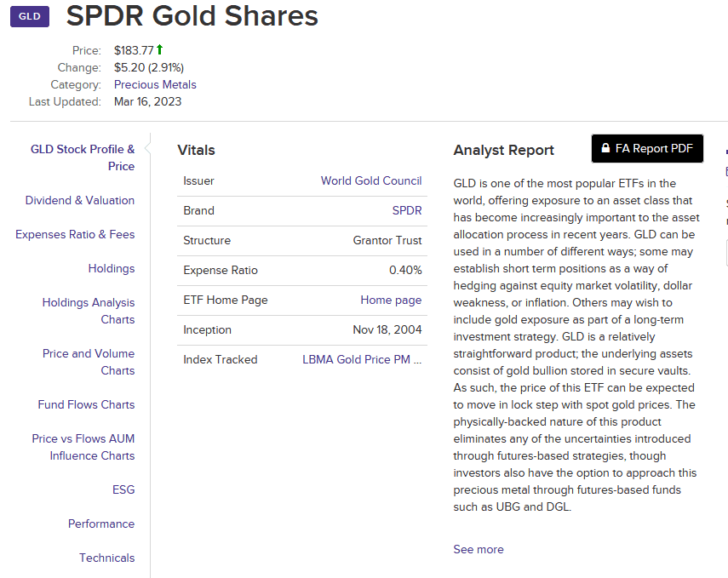
Task: Select the price value $183.77
Action: coord(134,50)
